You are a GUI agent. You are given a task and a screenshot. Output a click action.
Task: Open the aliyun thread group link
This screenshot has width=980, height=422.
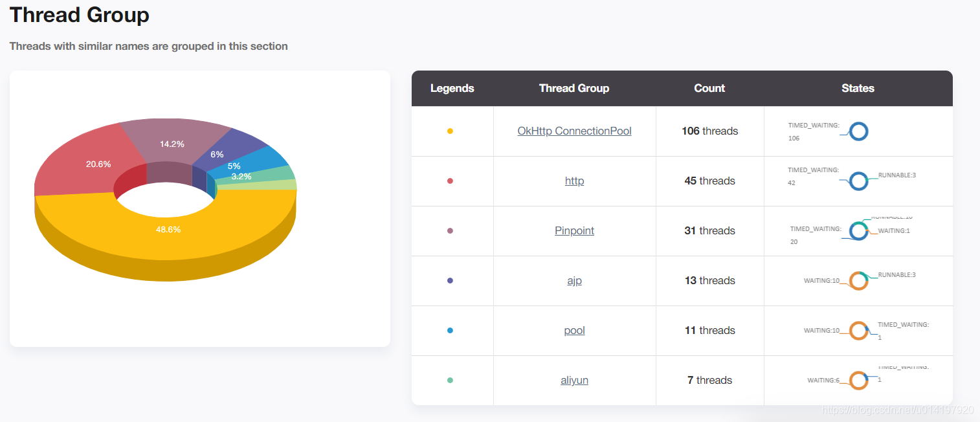574,380
